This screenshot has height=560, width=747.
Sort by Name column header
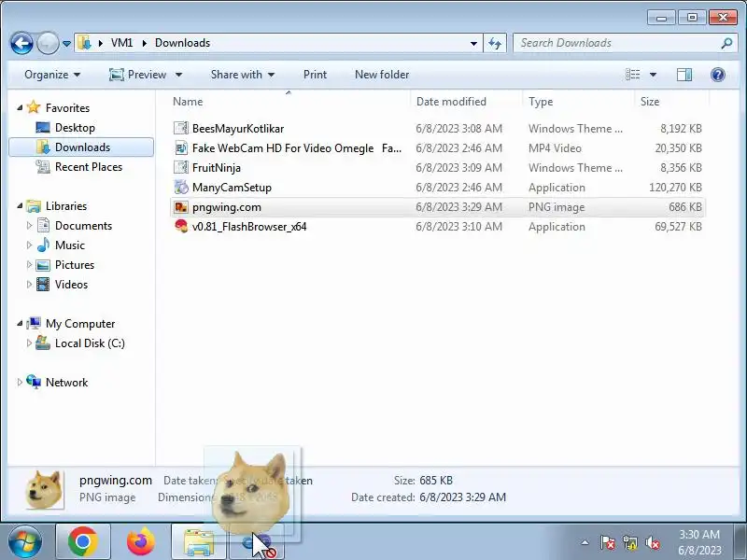(289, 102)
